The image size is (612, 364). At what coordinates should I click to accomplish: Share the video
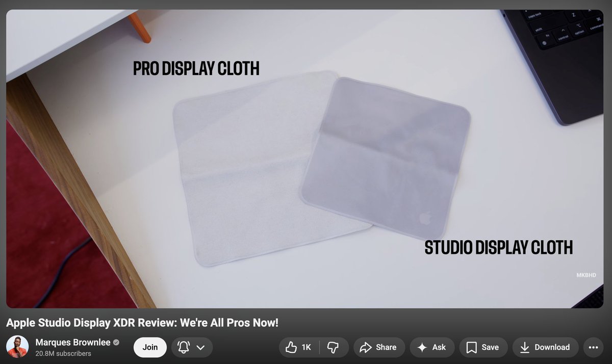click(x=378, y=347)
